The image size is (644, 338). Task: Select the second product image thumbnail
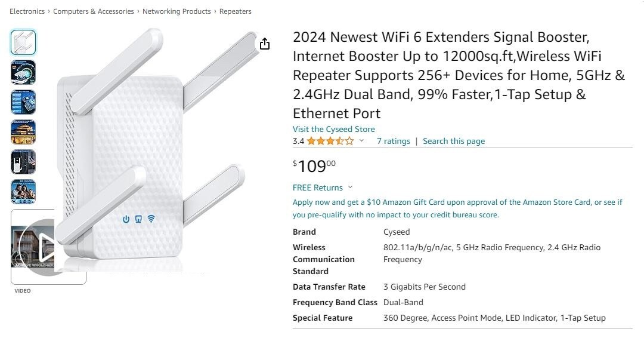[23, 72]
